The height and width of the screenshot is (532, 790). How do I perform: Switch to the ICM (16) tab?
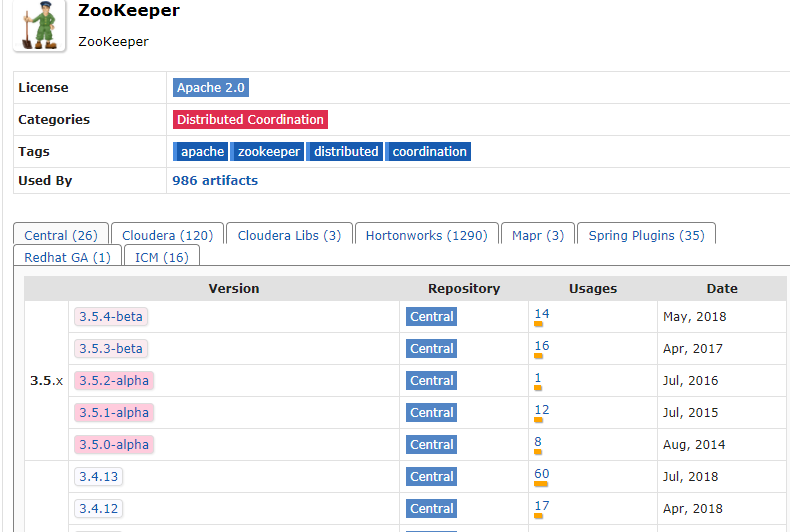162,257
